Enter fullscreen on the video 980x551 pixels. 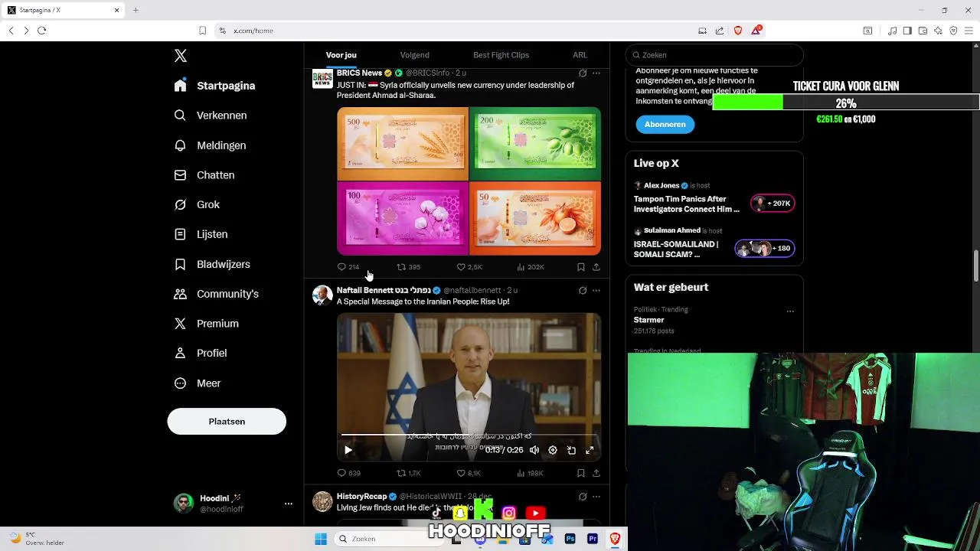(x=590, y=450)
